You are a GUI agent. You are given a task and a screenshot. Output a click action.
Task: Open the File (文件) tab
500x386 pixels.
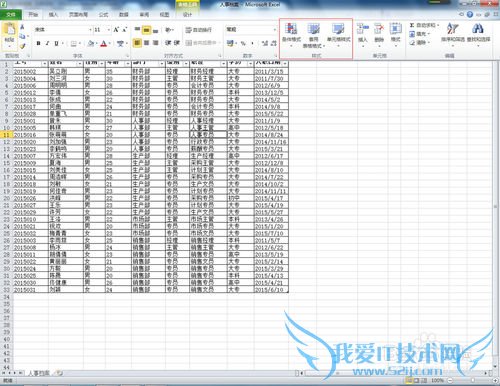tap(11, 15)
